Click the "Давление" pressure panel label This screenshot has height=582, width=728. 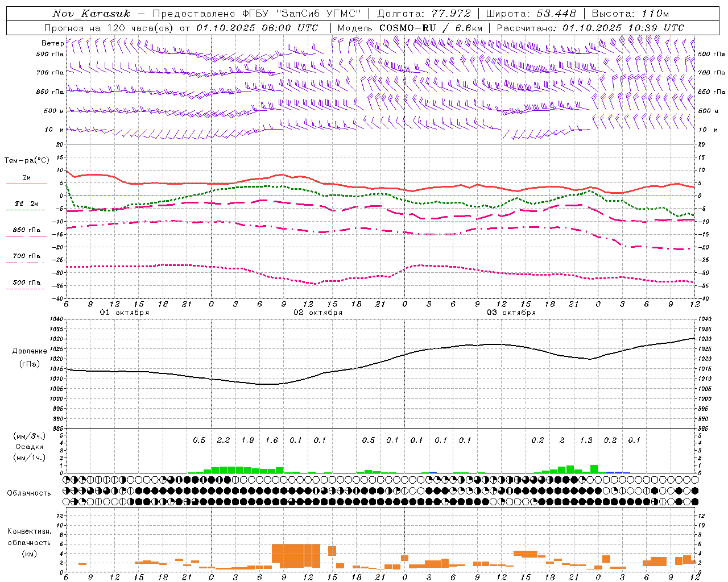30,351
